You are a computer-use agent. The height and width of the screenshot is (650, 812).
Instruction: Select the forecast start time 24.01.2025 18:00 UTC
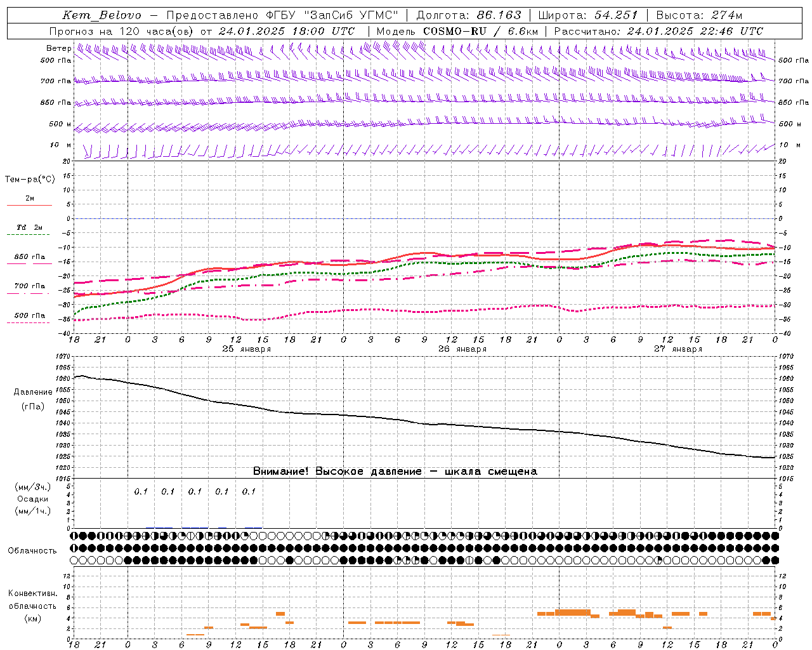coord(287,31)
